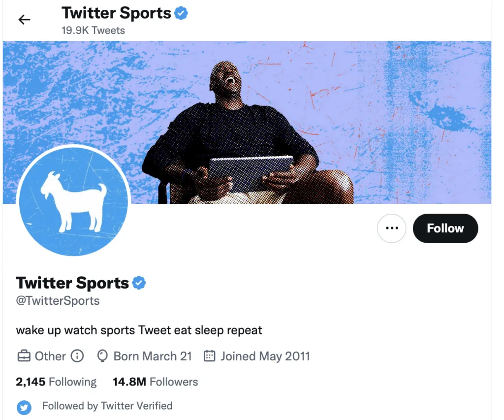This screenshot has width=504, height=420.
Task: Open the goat profile picture
Action: [74, 202]
